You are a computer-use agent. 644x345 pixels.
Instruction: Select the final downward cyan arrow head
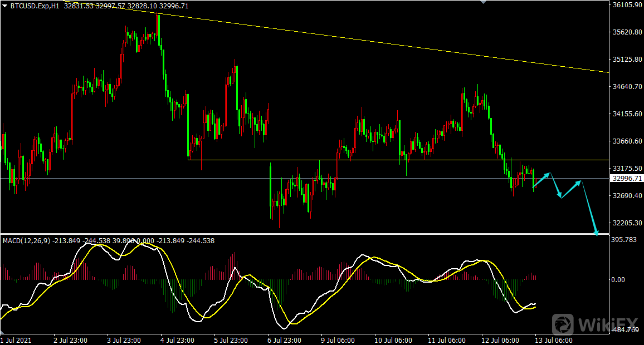point(597,233)
